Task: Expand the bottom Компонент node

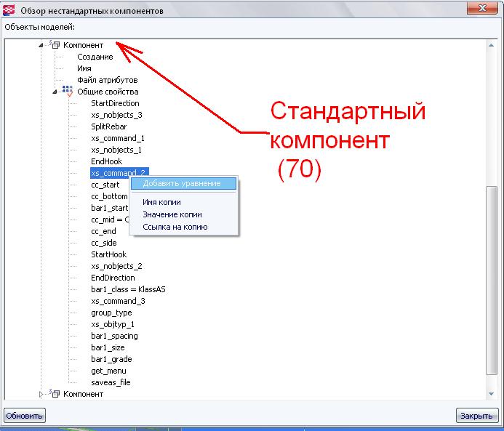Action: 41,394
